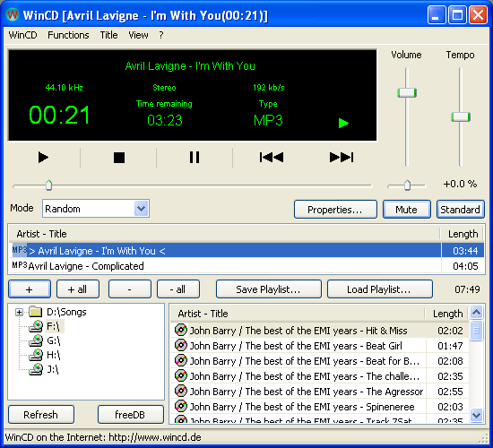
Task: Click the Save Playlist... button
Action: (269, 289)
